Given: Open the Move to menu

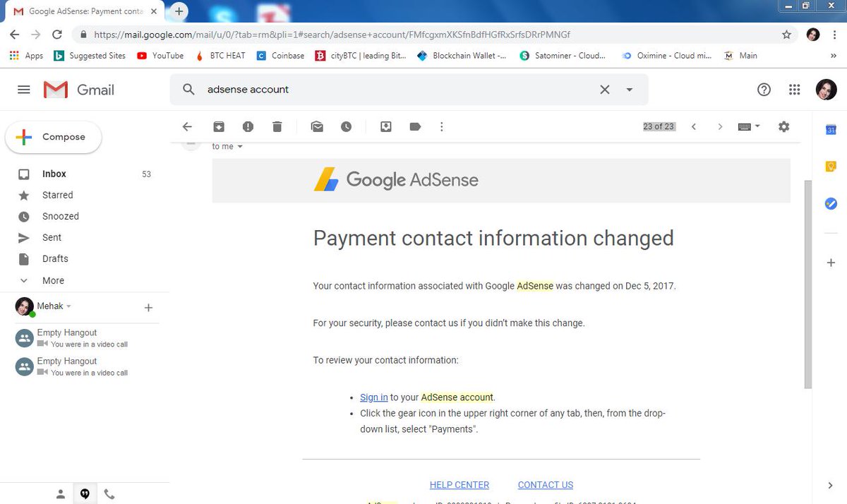Looking at the screenshot, I should click(x=386, y=127).
